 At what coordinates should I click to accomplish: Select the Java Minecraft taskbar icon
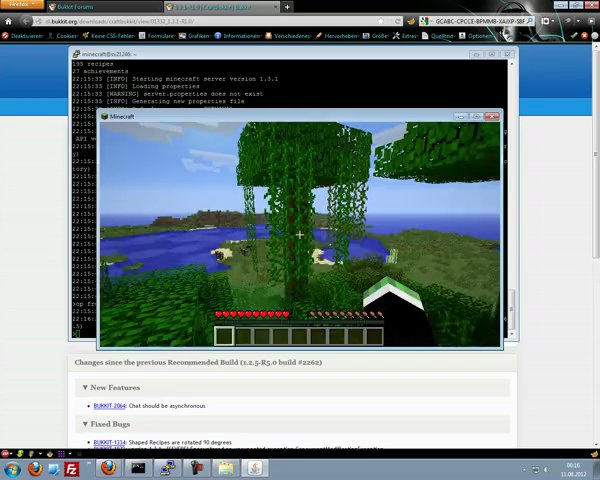[x=255, y=467]
